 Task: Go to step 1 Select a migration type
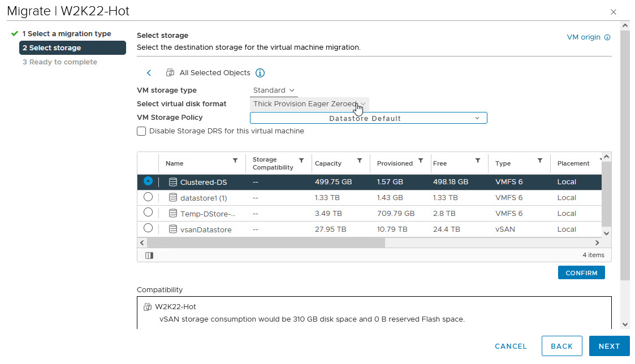(x=67, y=34)
